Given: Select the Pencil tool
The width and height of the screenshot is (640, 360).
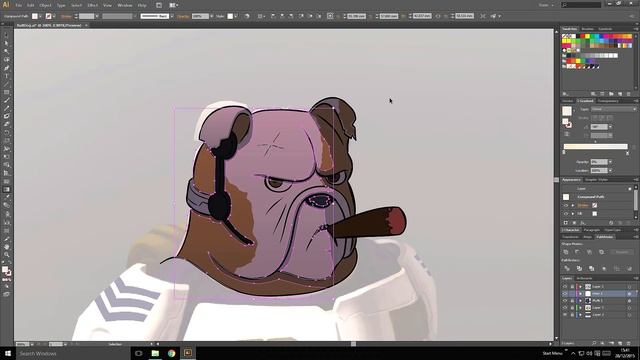Looking at the screenshot, I should click(7, 109).
